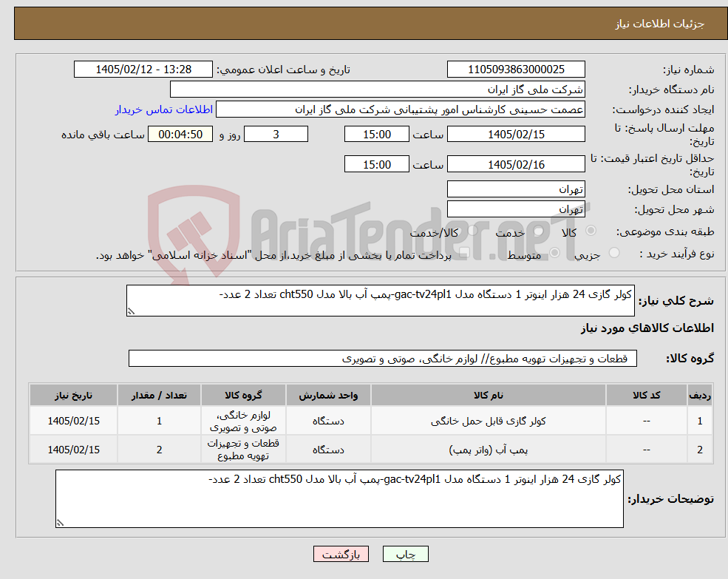The height and width of the screenshot is (579, 728).
Task: Click the ردیف column header
Action: pyautogui.click(x=700, y=395)
